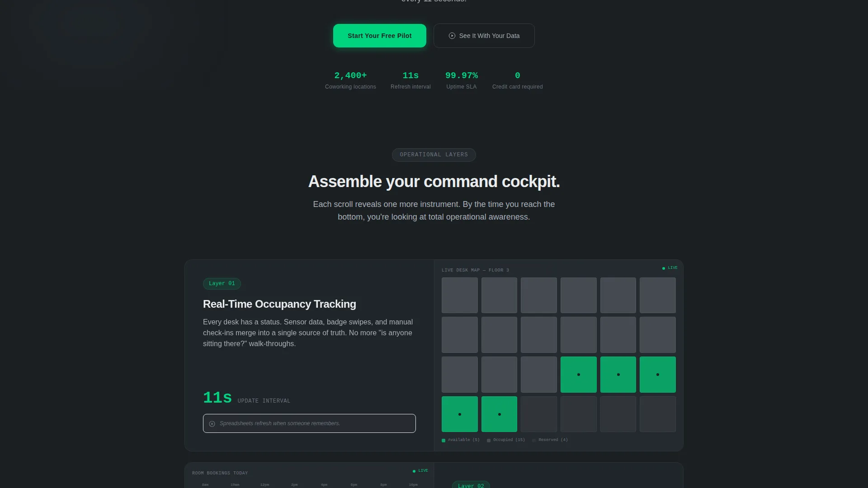
Task: Click the LIVE indicator on Room Bookings Today
Action: click(420, 471)
